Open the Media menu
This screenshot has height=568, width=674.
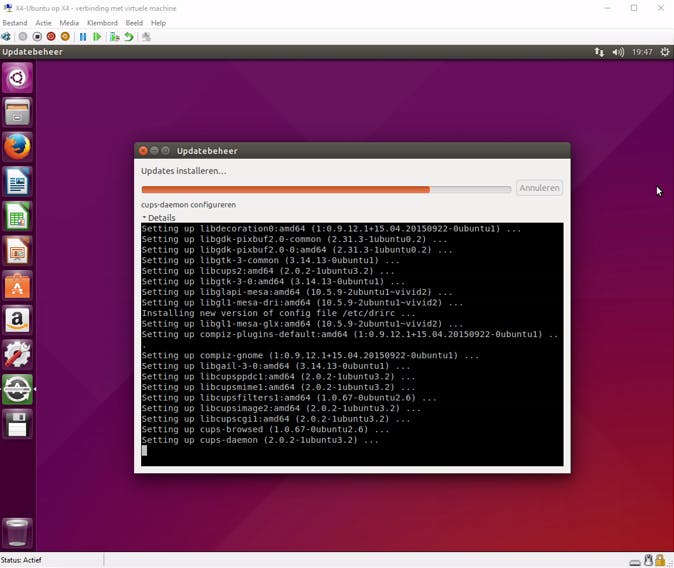tap(69, 23)
